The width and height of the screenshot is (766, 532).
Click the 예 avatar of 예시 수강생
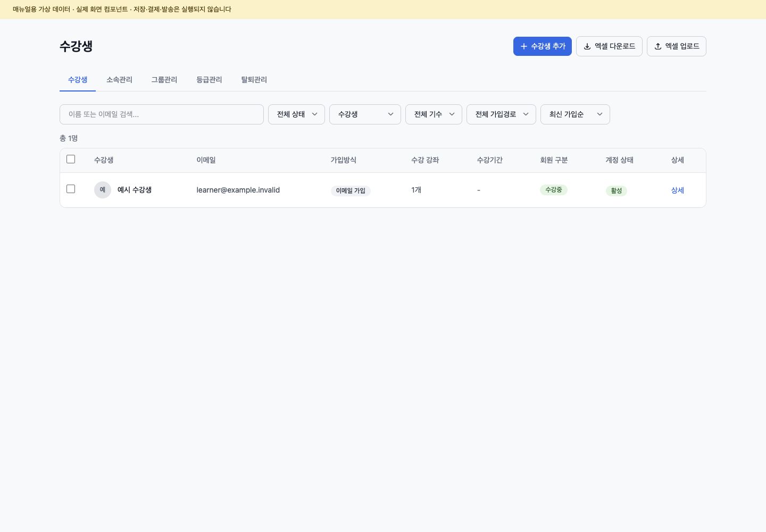(103, 190)
